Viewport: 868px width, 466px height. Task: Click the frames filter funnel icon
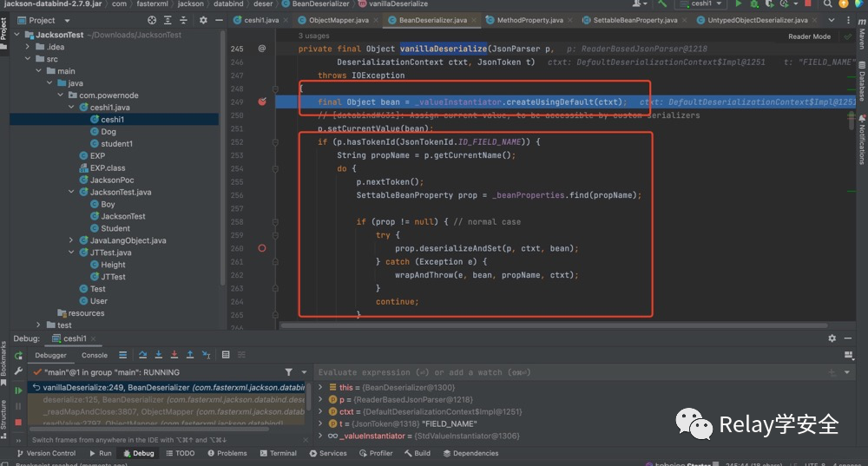pyautogui.click(x=289, y=372)
